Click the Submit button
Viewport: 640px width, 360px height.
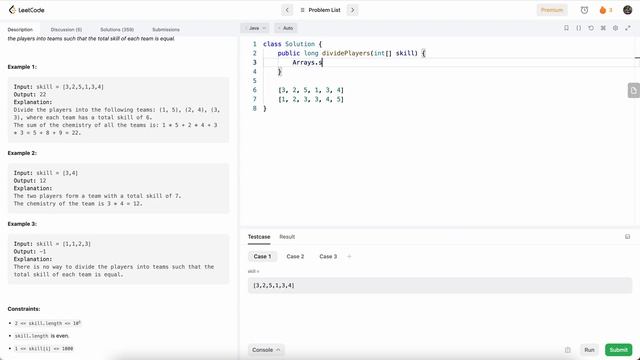pyautogui.click(x=618, y=350)
